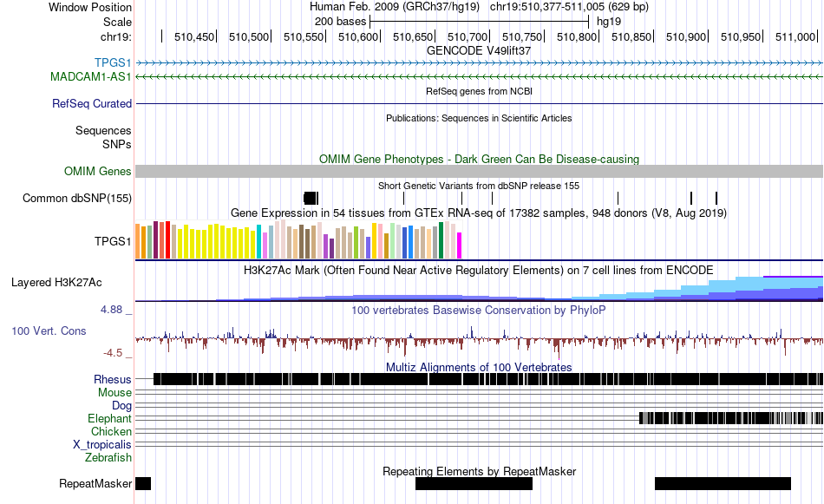The width and height of the screenshot is (824, 504).
Task: Click position label 510,700 on ruler
Action: 468,36
